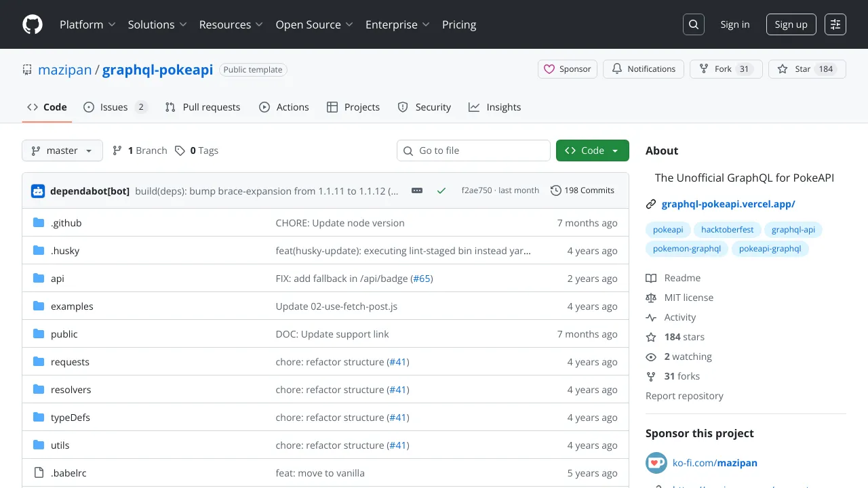Open appearance settings icon in header
This screenshot has height=488, width=868.
point(835,24)
